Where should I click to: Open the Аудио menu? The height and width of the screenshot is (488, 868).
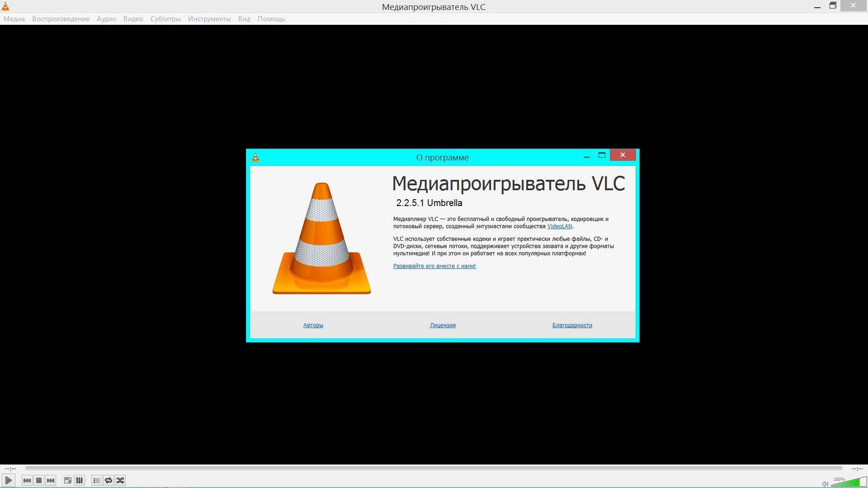pyautogui.click(x=106, y=19)
